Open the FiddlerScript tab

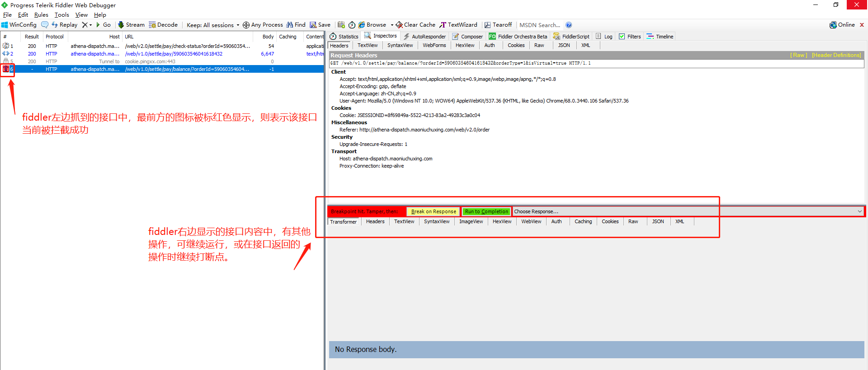coord(571,37)
